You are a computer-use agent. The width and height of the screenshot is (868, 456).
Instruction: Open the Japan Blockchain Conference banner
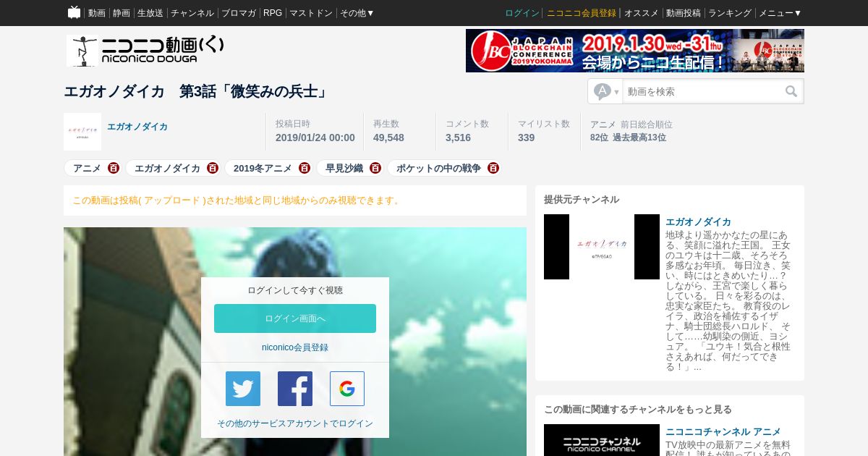click(x=635, y=51)
